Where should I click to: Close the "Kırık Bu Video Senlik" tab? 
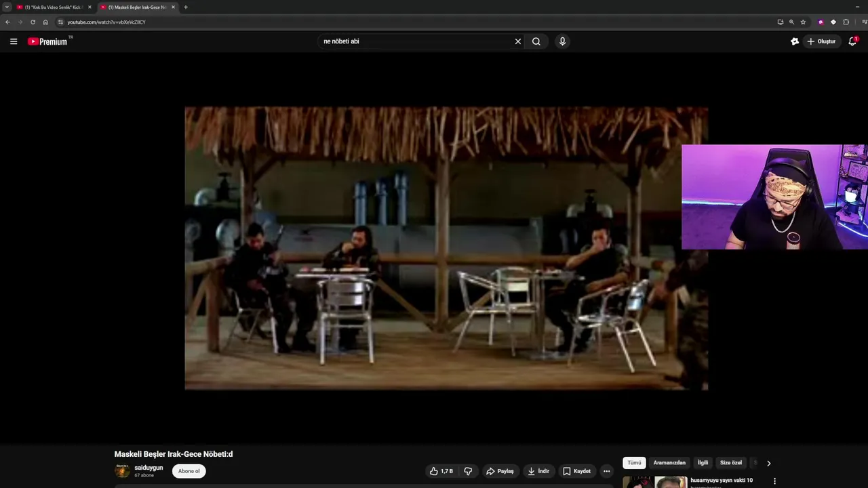point(90,7)
